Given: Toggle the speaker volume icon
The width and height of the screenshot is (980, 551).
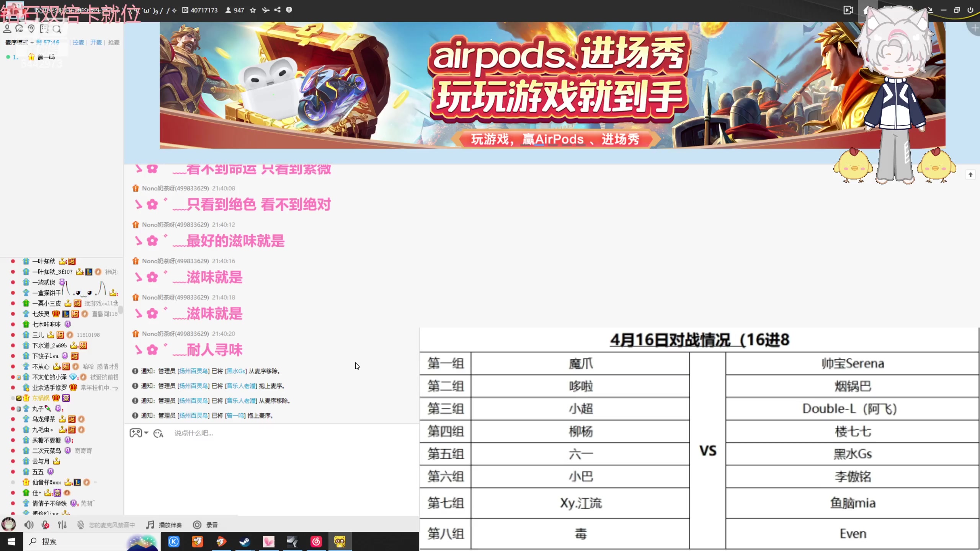Looking at the screenshot, I should pyautogui.click(x=29, y=525).
